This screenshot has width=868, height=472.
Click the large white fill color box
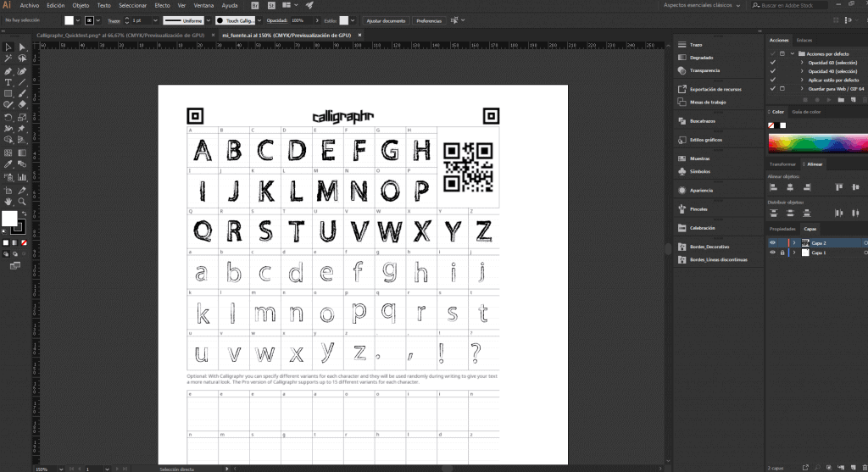pyautogui.click(x=9, y=219)
